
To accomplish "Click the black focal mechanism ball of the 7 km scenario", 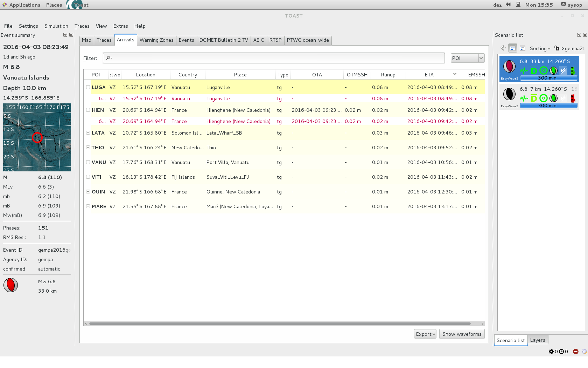I will point(509,94).
